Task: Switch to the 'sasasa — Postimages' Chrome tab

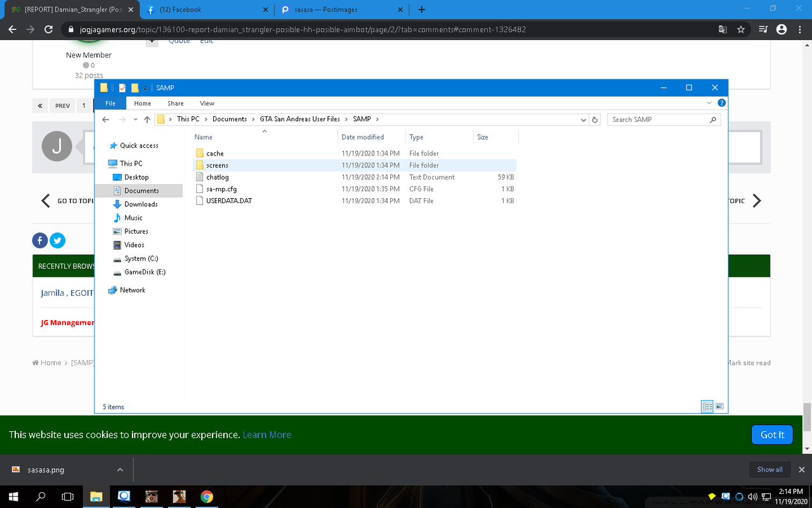Action: [343, 10]
